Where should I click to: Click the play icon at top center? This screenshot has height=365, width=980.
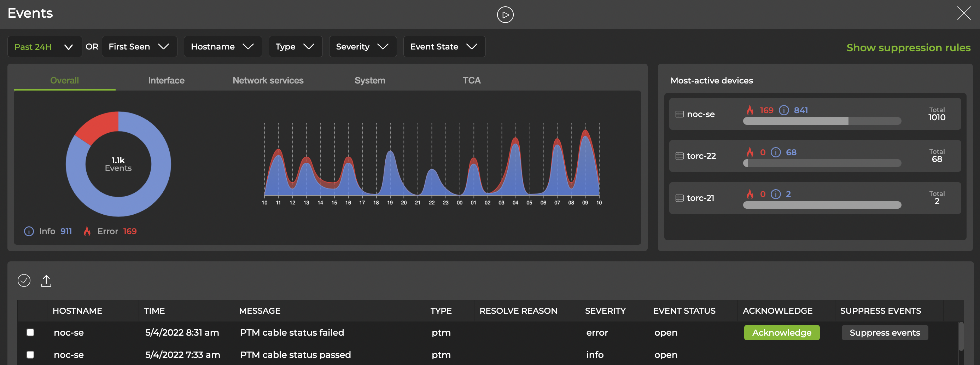pos(505,15)
